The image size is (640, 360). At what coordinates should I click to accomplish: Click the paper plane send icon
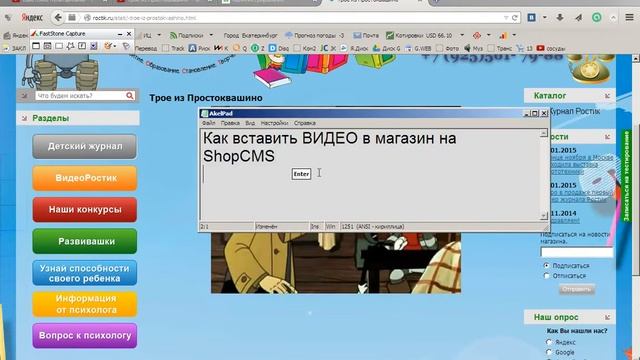[x=578, y=18]
